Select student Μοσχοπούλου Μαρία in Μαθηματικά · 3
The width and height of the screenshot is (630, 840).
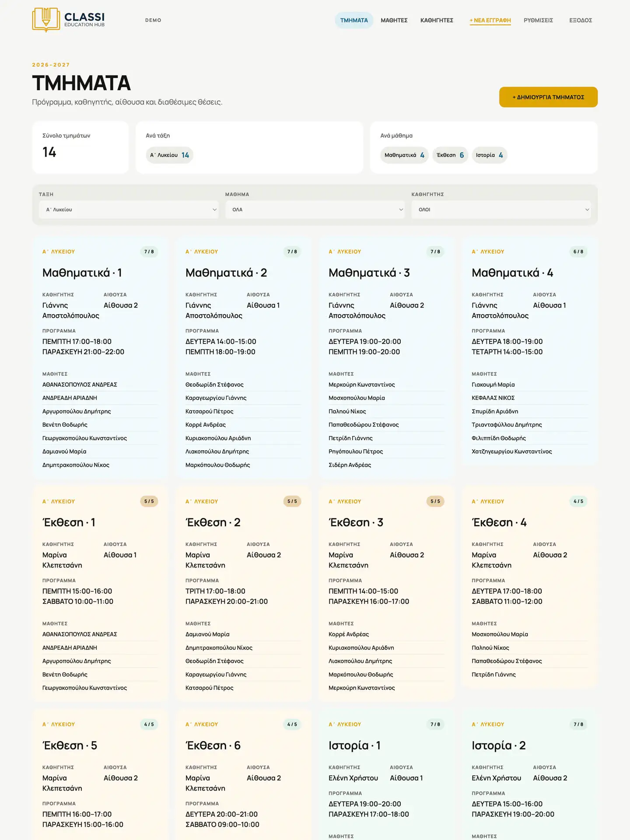[357, 398]
